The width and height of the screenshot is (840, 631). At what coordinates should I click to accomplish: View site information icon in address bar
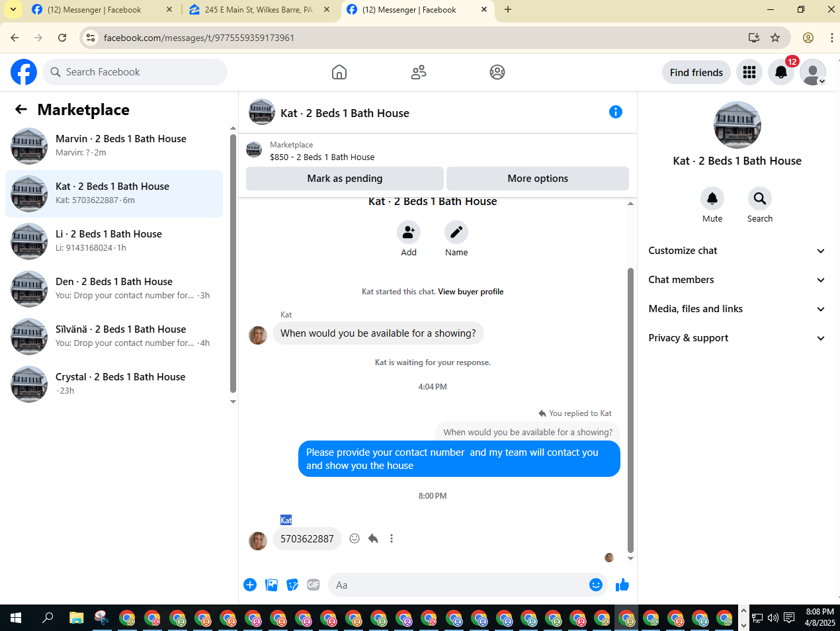[x=91, y=38]
